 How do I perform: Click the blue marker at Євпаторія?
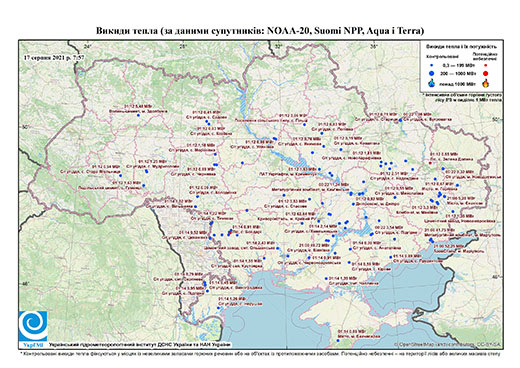(338, 341)
